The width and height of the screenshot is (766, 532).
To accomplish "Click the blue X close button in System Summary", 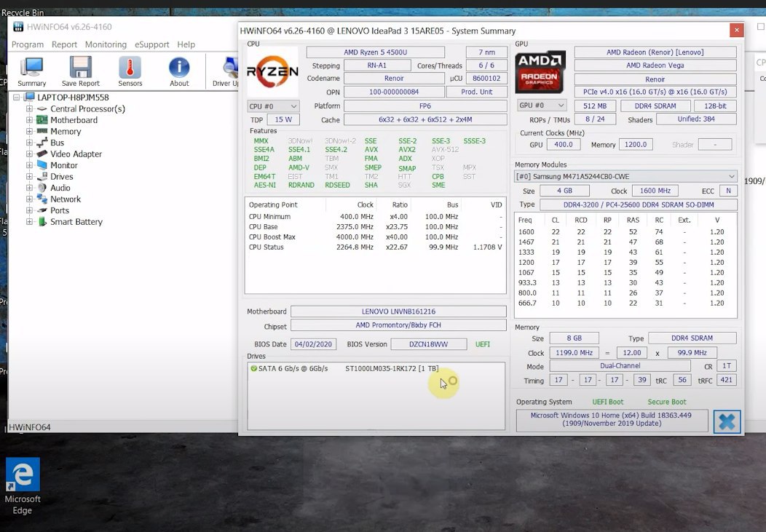I will pos(727,421).
